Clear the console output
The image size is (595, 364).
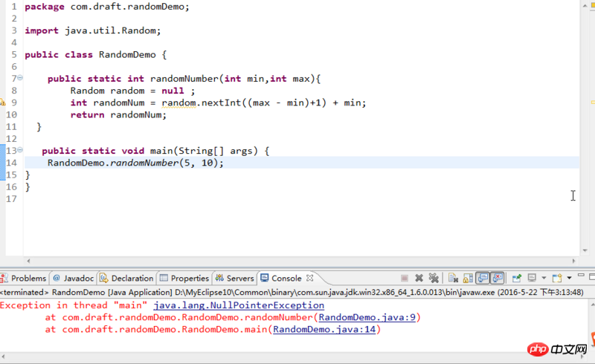(453, 279)
